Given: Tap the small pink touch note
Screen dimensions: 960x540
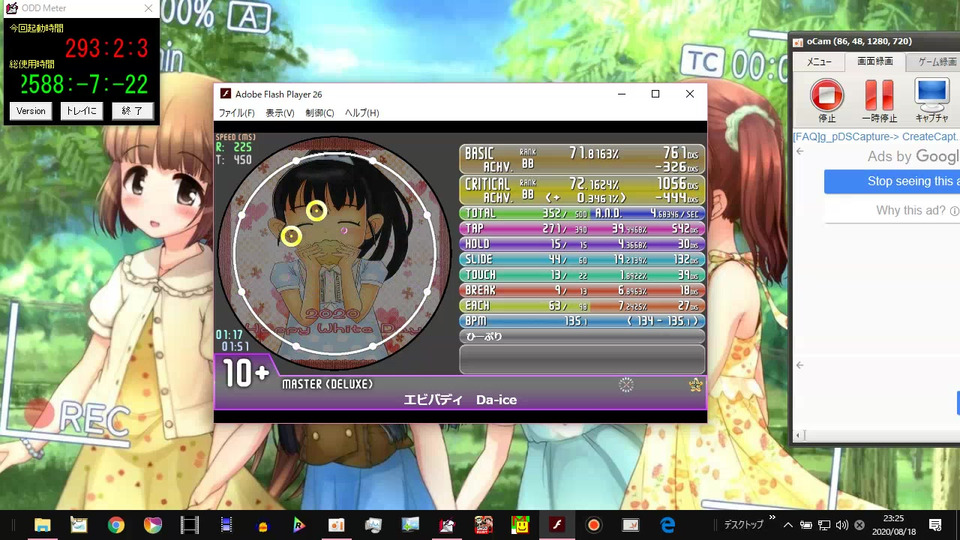Looking at the screenshot, I should pos(344,231).
